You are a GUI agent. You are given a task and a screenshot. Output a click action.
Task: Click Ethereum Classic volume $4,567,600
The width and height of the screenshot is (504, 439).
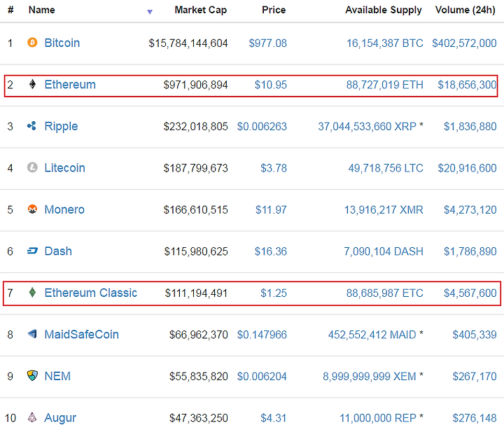click(470, 293)
